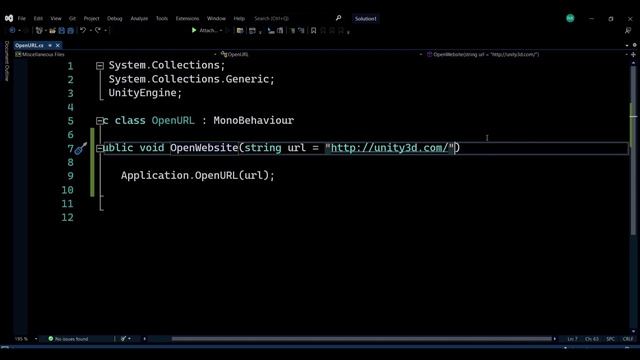This screenshot has width=640, height=360.
Task: Click the split editor icon at top right
Action: click(x=633, y=54)
